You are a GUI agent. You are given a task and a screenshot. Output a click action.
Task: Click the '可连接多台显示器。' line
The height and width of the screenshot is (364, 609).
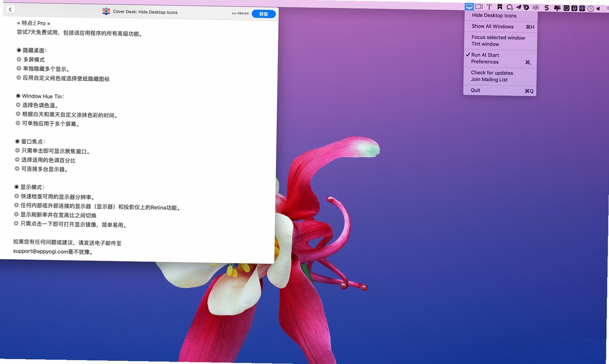pyautogui.click(x=42, y=169)
